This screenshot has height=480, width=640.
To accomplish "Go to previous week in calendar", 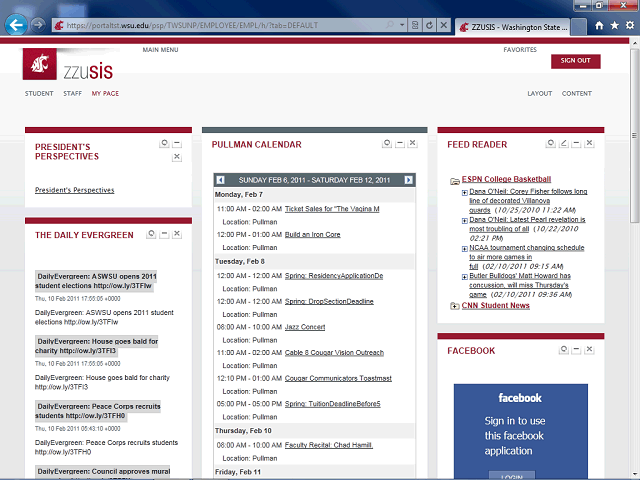I will (221, 180).
